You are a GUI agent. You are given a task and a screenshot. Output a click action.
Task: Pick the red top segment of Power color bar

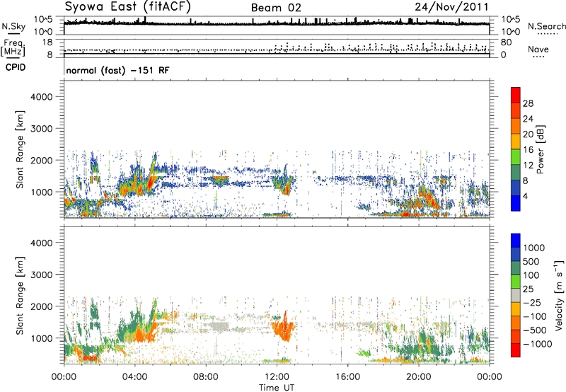[516, 96]
